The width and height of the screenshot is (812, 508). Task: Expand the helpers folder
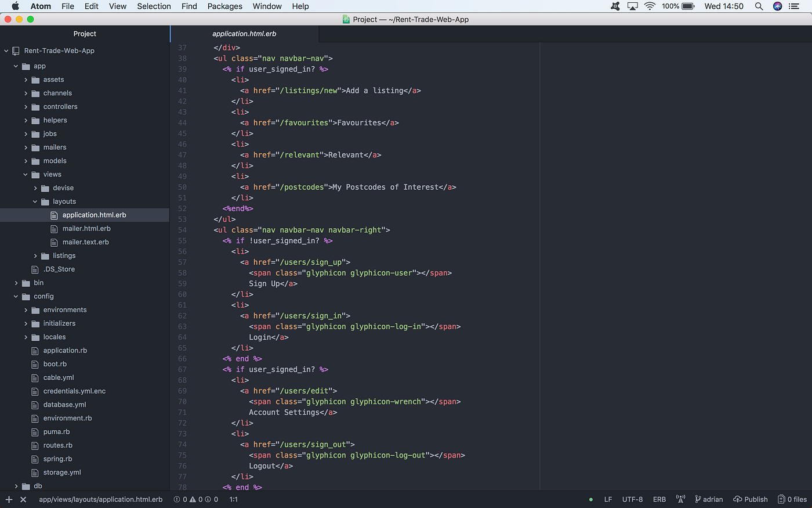coord(26,120)
